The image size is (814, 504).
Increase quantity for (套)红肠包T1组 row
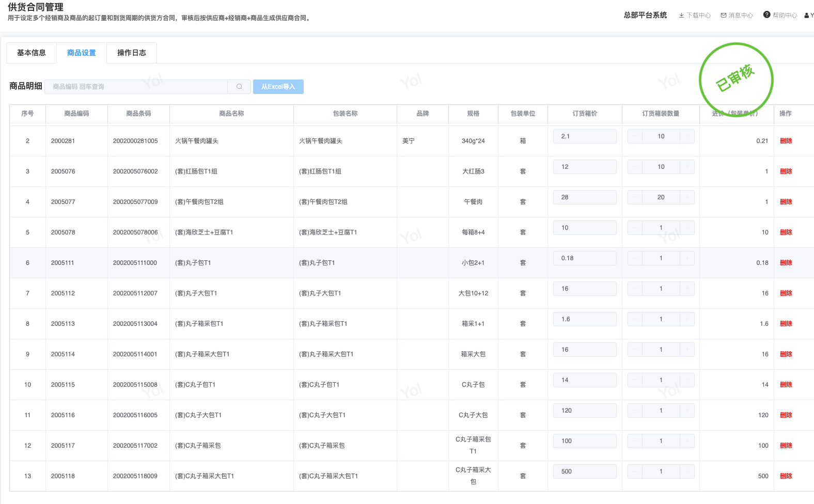point(687,167)
